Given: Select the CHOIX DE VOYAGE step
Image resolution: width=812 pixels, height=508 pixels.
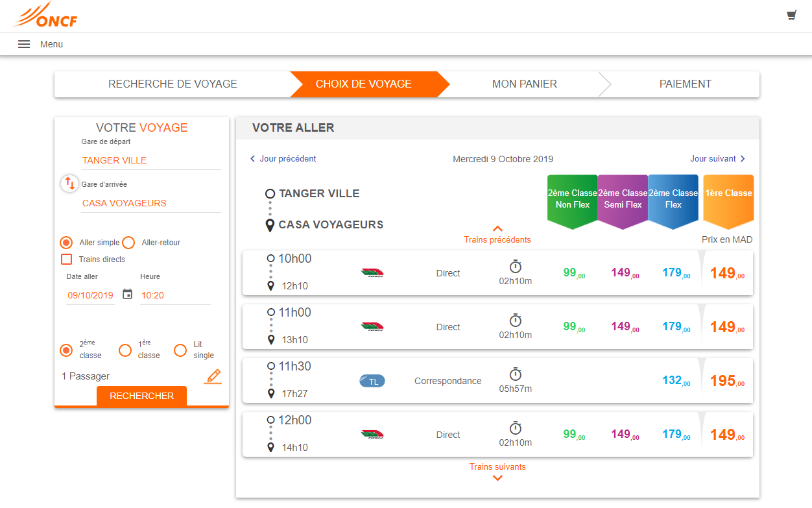Looking at the screenshot, I should [370, 84].
